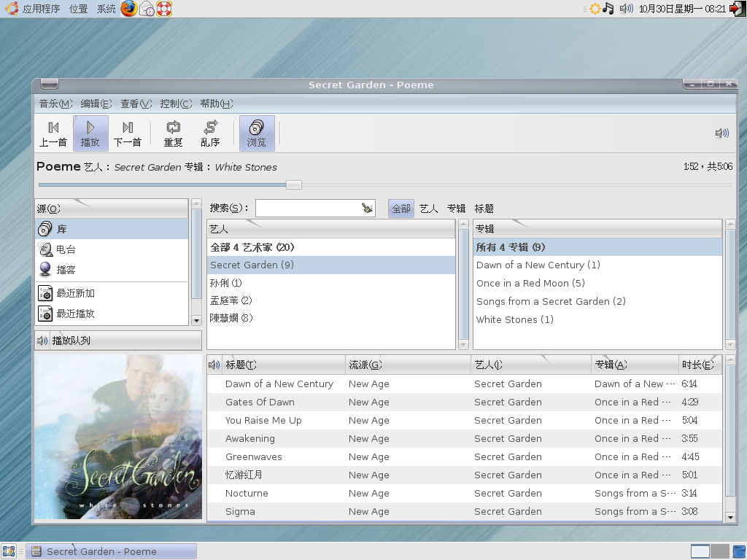The width and height of the screenshot is (747, 560).
Task: Open the 编辑(E) menu
Action: pyautogui.click(x=96, y=104)
